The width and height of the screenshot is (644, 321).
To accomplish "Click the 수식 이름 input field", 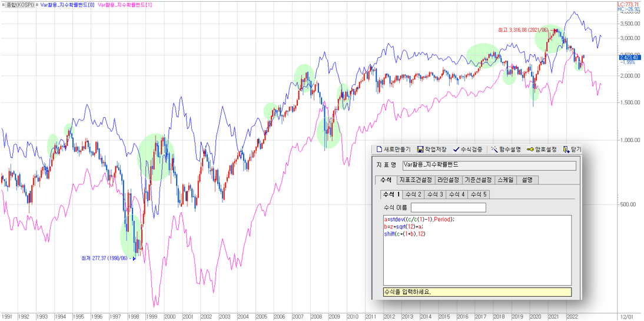I will pyautogui.click(x=448, y=207).
